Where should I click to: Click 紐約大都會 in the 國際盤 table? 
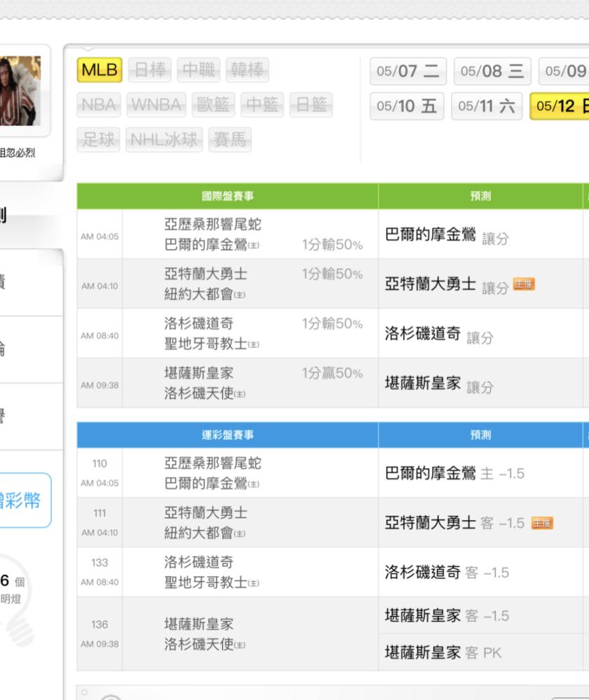click(199, 294)
